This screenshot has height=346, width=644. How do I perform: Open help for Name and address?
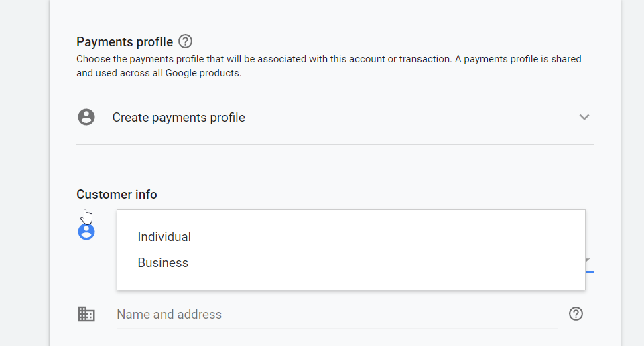click(576, 314)
